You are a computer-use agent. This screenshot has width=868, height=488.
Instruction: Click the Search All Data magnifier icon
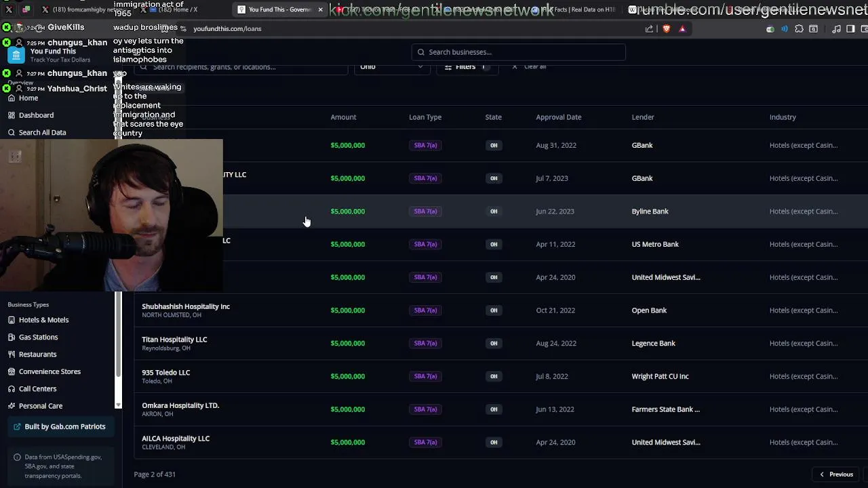click(x=12, y=133)
